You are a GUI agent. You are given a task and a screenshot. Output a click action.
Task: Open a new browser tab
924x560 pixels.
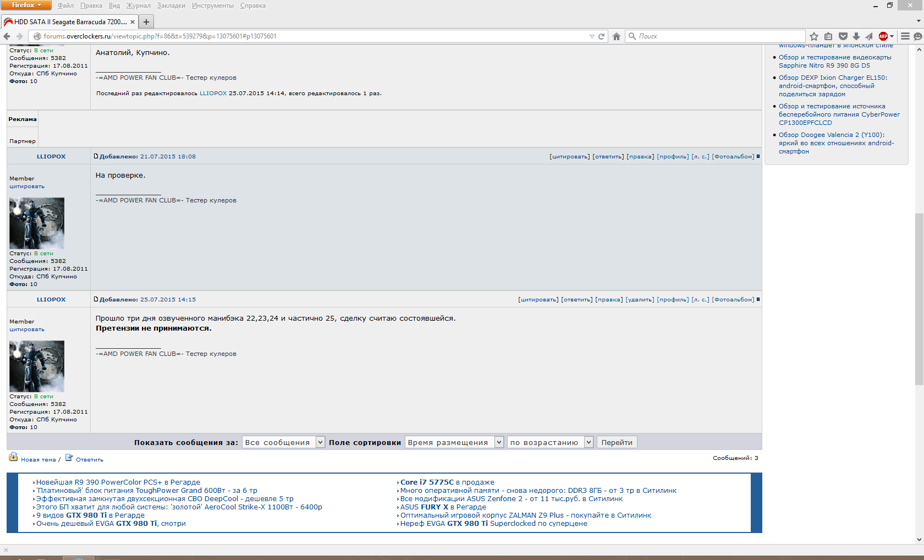tap(146, 22)
